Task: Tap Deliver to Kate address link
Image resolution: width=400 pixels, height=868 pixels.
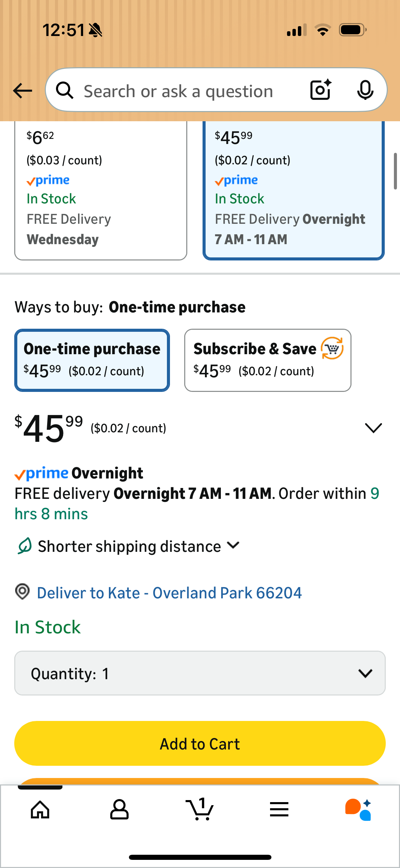Action: 169,593
